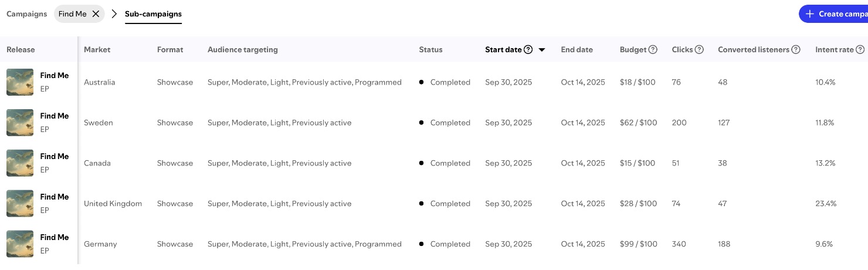Select the Germany row album artwork
868x270 pixels.
20,244
